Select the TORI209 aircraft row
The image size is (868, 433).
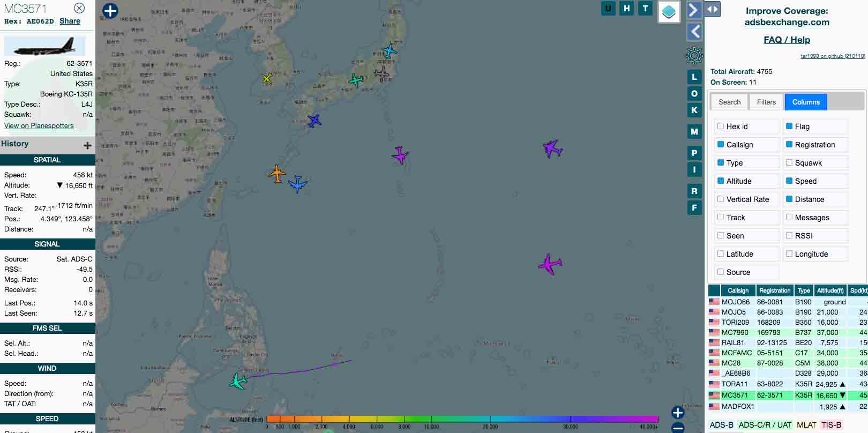click(788, 322)
